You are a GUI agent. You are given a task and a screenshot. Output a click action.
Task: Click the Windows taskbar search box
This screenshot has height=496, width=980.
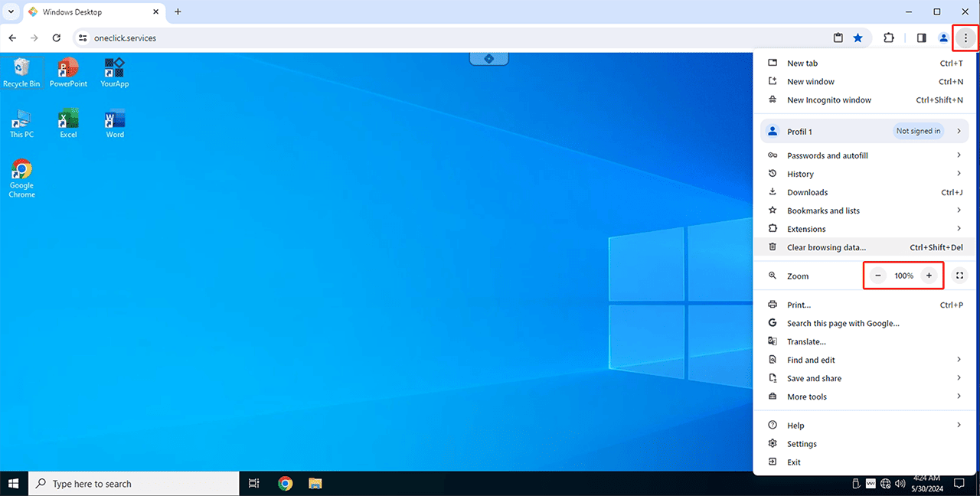(x=134, y=484)
